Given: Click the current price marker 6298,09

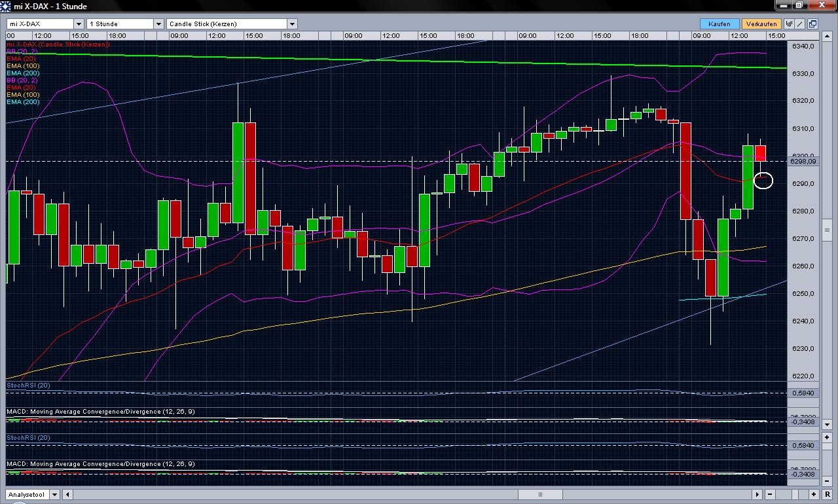Looking at the screenshot, I should 803,161.
